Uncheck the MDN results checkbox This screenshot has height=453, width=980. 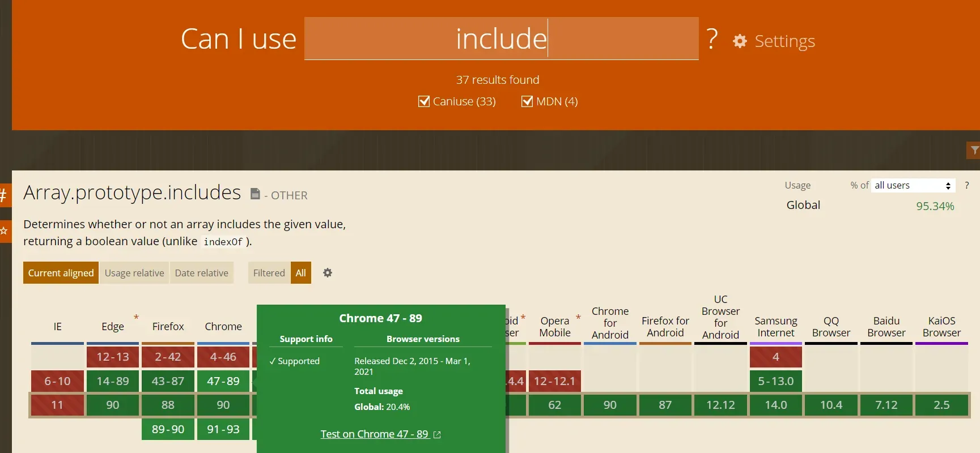coord(527,101)
